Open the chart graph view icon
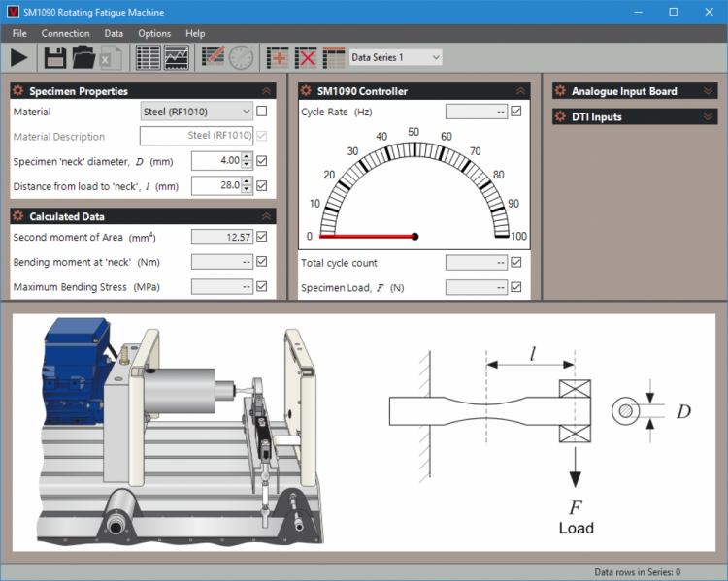 point(177,58)
